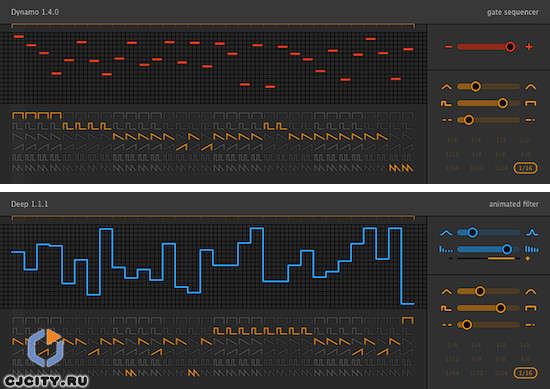Click the orange square gate icon right of Dynamo's slider
The height and width of the screenshot is (389, 550).
click(x=530, y=103)
